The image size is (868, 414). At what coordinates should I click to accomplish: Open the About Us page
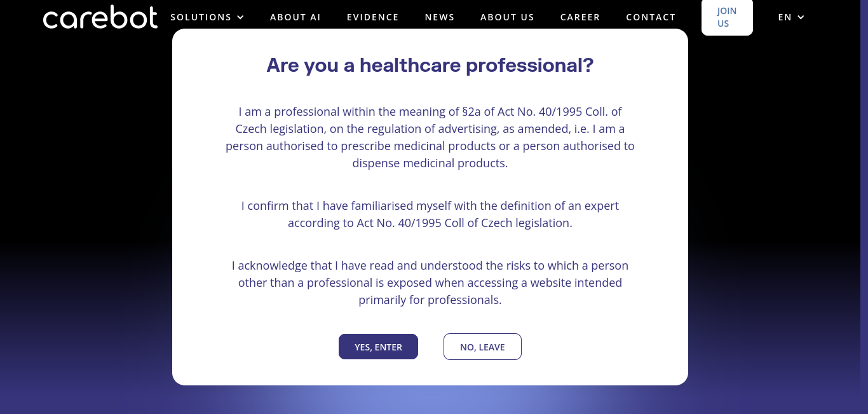point(507,17)
